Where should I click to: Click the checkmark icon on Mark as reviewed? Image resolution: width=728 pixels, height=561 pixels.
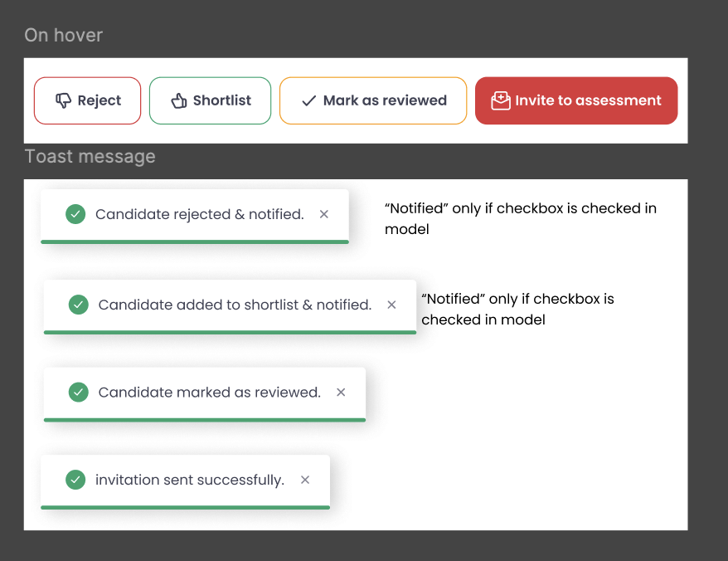[x=309, y=100]
